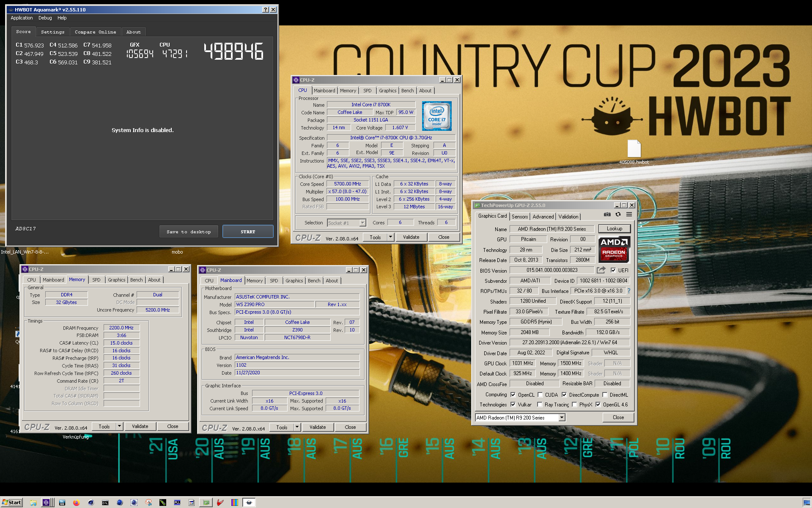Click the HWBOT Aquamark taskbar icon
This screenshot has height=508, width=812.
(249, 502)
